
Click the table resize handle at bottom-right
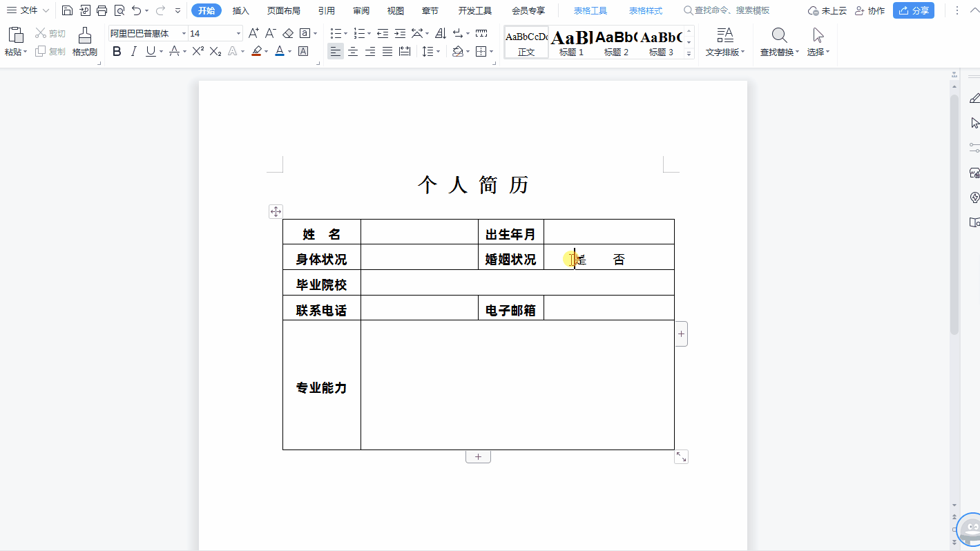(x=682, y=457)
